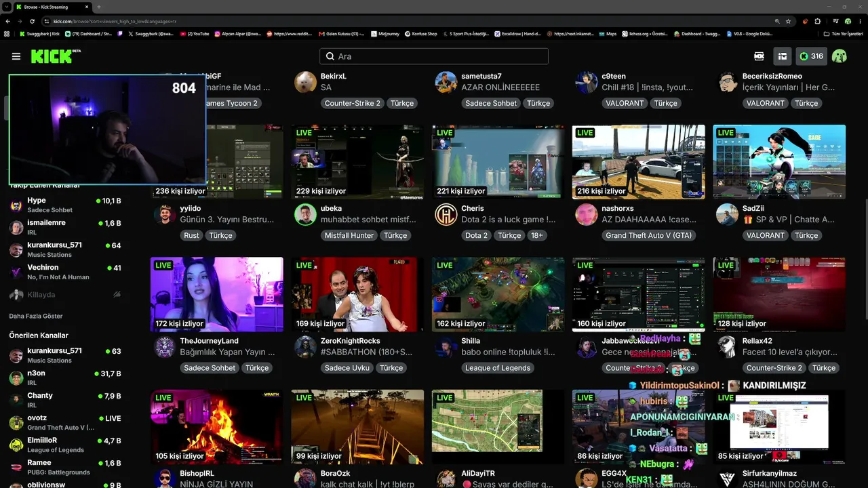The height and width of the screenshot is (488, 868).
Task: Open the 316 KICKs balance button
Action: pos(811,56)
